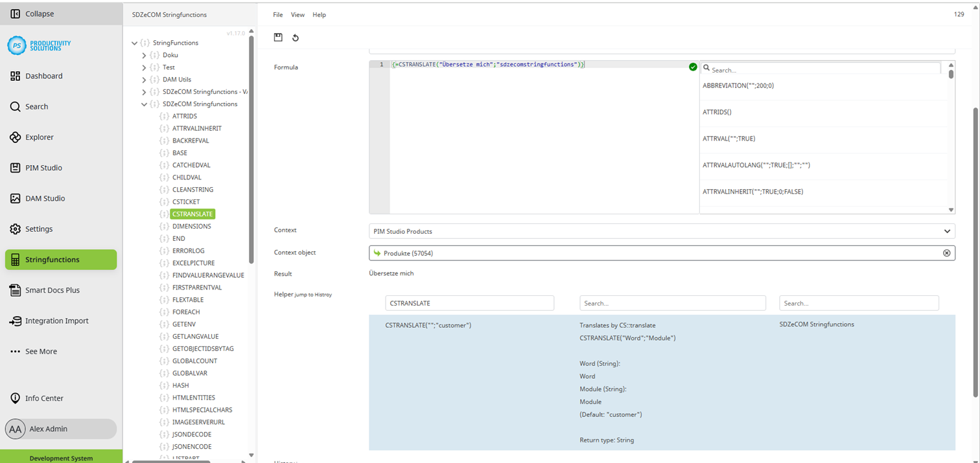Viewport: 980px width, 463px height.
Task: Open PIM Studio
Action: [x=43, y=168]
